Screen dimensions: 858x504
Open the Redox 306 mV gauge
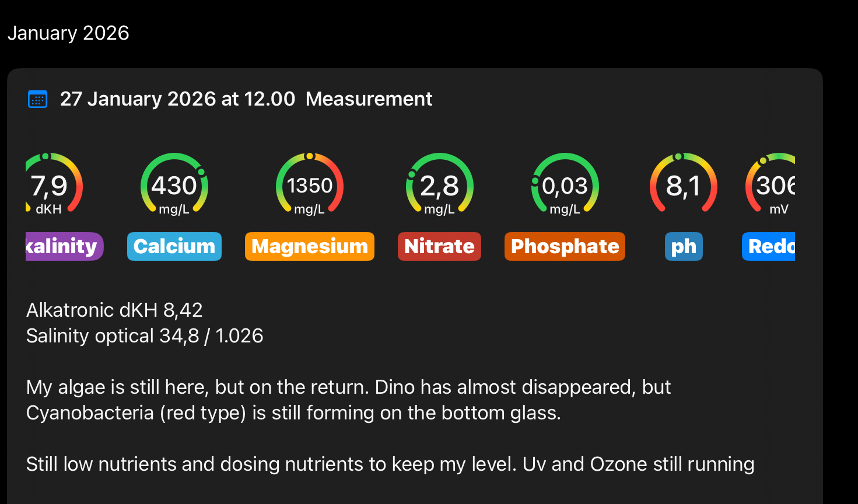point(773,185)
